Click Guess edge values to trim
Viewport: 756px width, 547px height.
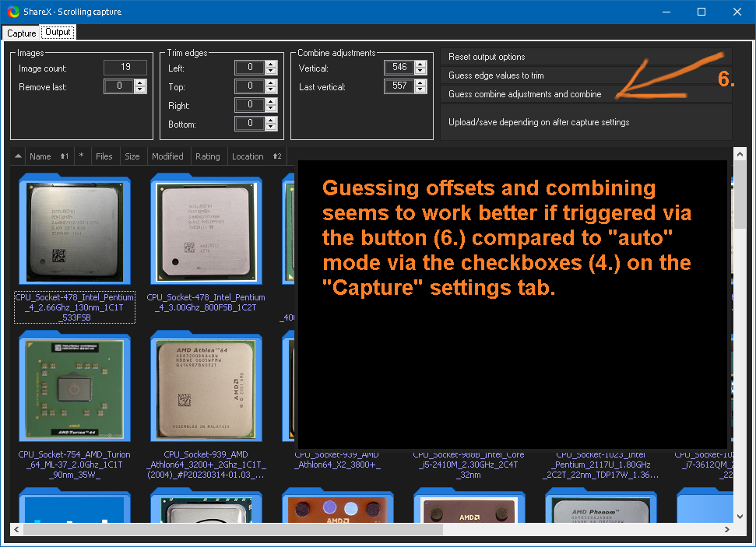pyautogui.click(x=585, y=75)
